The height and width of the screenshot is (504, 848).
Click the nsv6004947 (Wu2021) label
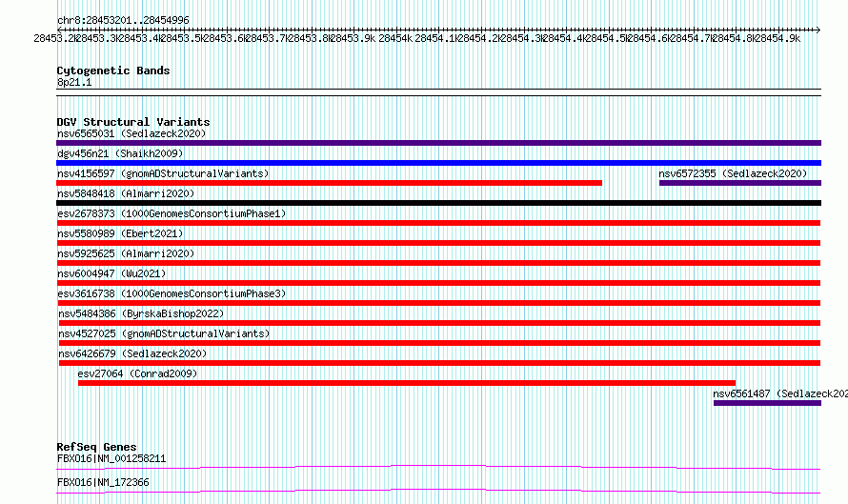click(x=111, y=273)
